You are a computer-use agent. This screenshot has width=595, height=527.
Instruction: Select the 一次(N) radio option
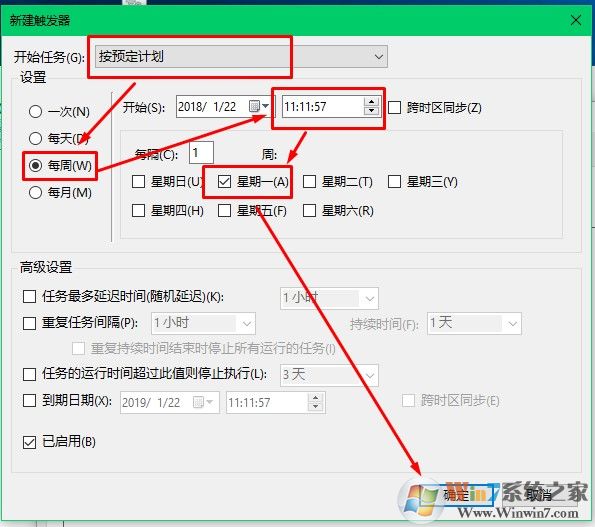tap(35, 112)
